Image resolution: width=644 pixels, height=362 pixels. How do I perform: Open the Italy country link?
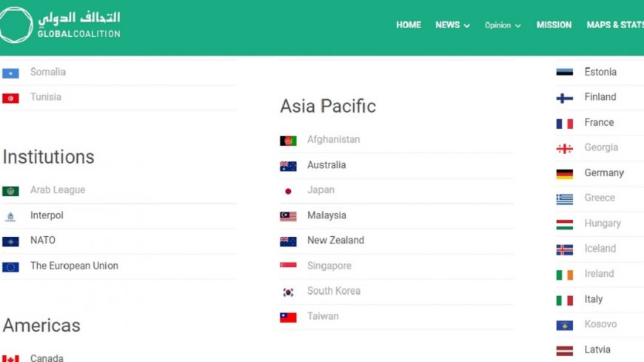click(594, 299)
